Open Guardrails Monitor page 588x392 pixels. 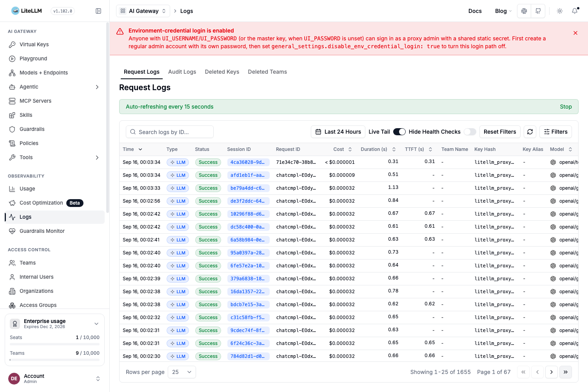pyautogui.click(x=54, y=231)
